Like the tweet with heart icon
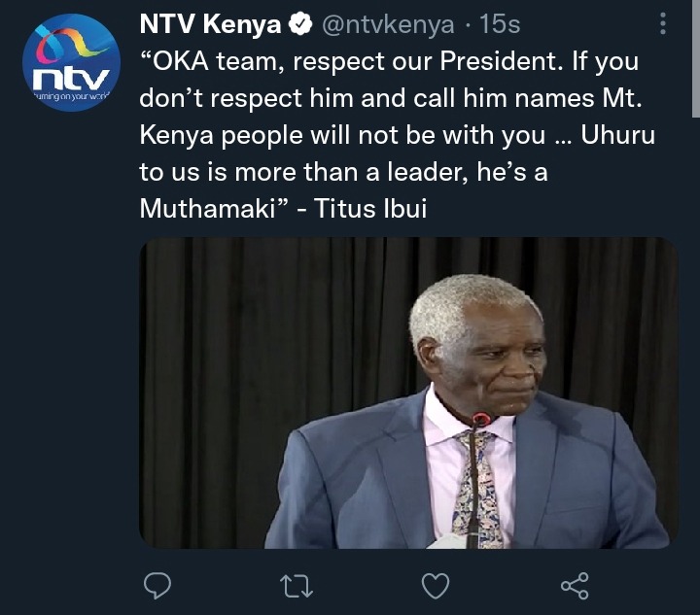This screenshot has height=615, width=700. click(436, 586)
